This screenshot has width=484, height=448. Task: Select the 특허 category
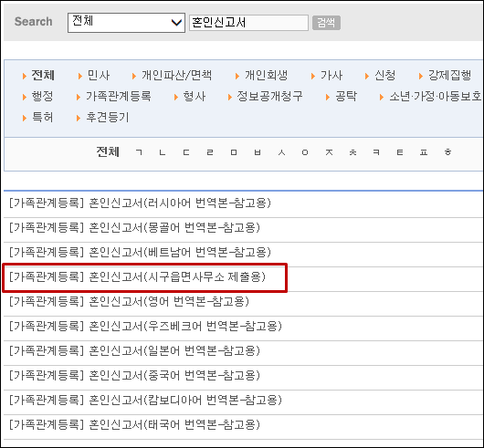(42, 117)
